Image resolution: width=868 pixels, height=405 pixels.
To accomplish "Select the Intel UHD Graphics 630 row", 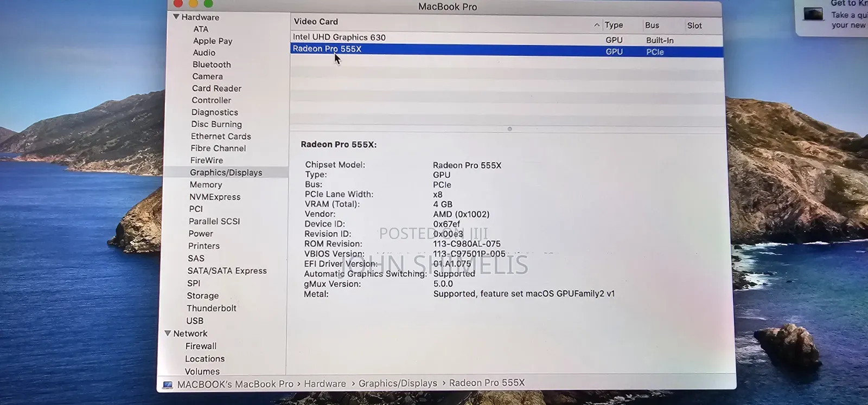I will pos(507,37).
